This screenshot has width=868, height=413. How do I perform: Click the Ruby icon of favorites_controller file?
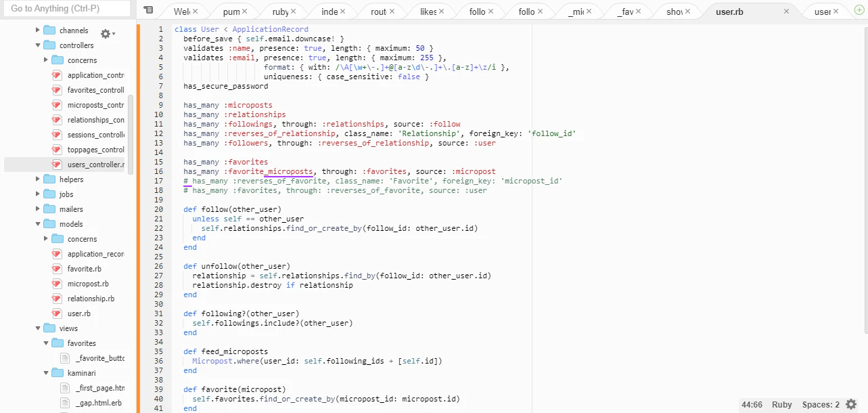(x=57, y=90)
